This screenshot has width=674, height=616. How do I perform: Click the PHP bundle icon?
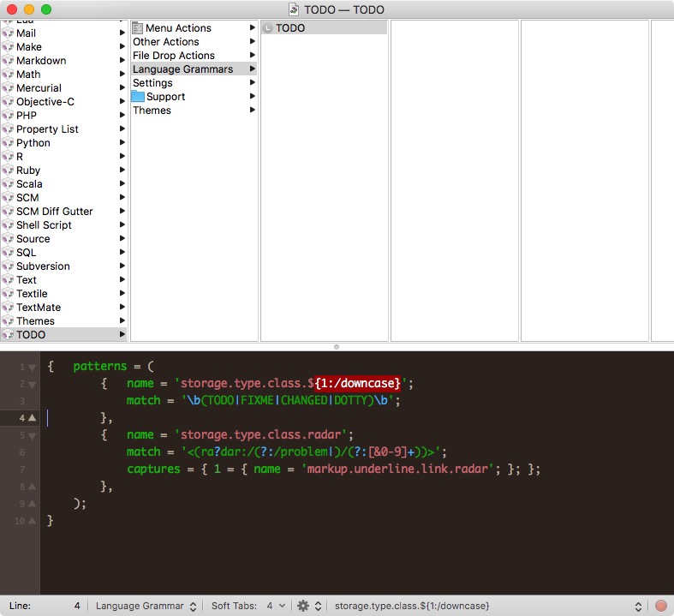click(8, 116)
